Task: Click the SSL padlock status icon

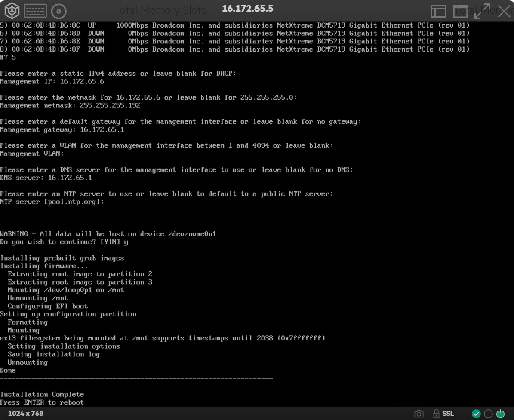Action: [x=436, y=414]
